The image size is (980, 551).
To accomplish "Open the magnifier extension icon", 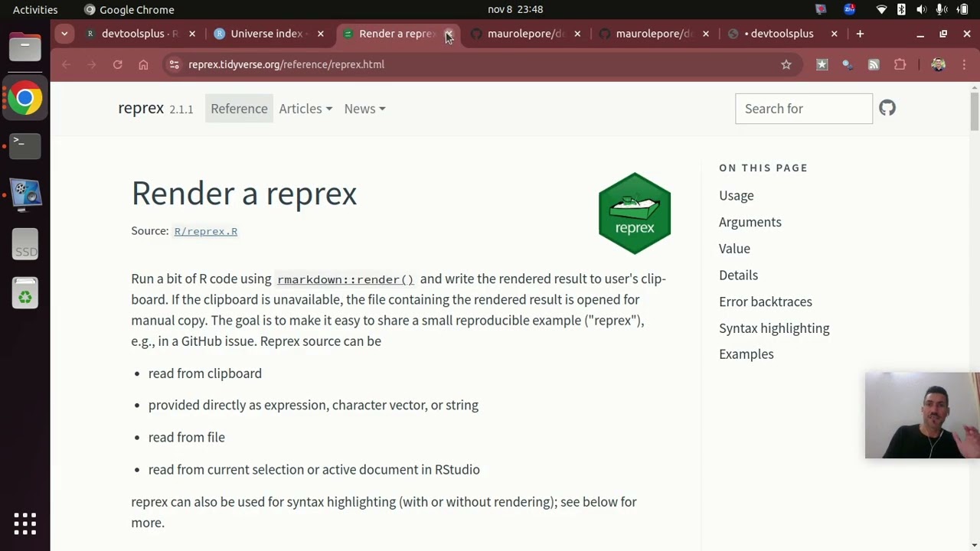I will [x=848, y=64].
